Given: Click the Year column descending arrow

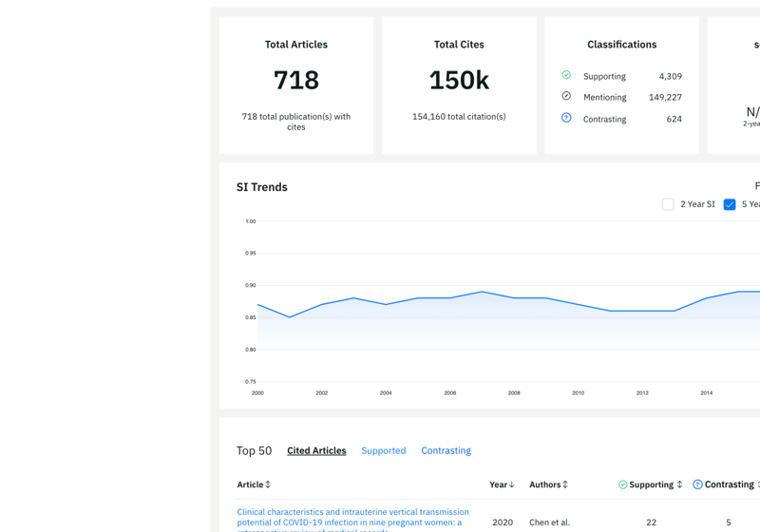Looking at the screenshot, I should pyautogui.click(x=513, y=484).
